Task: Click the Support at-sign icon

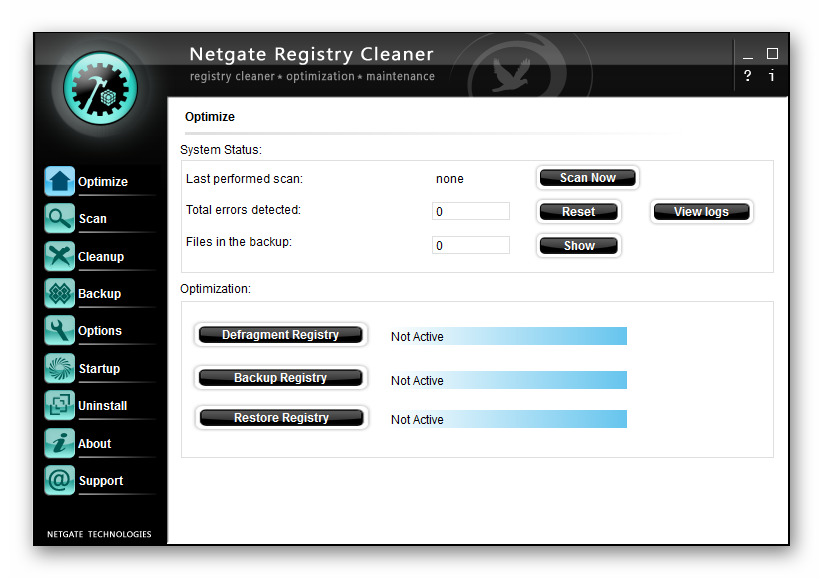Action: pos(59,480)
